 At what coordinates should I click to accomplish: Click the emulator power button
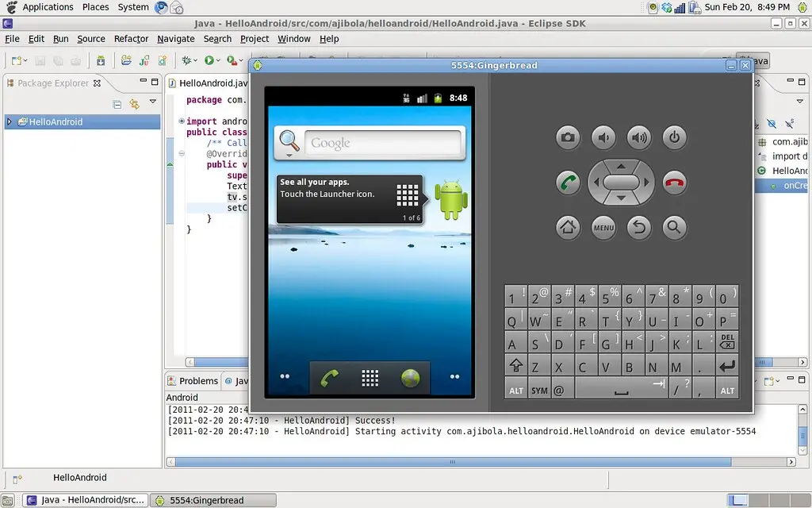pos(674,138)
